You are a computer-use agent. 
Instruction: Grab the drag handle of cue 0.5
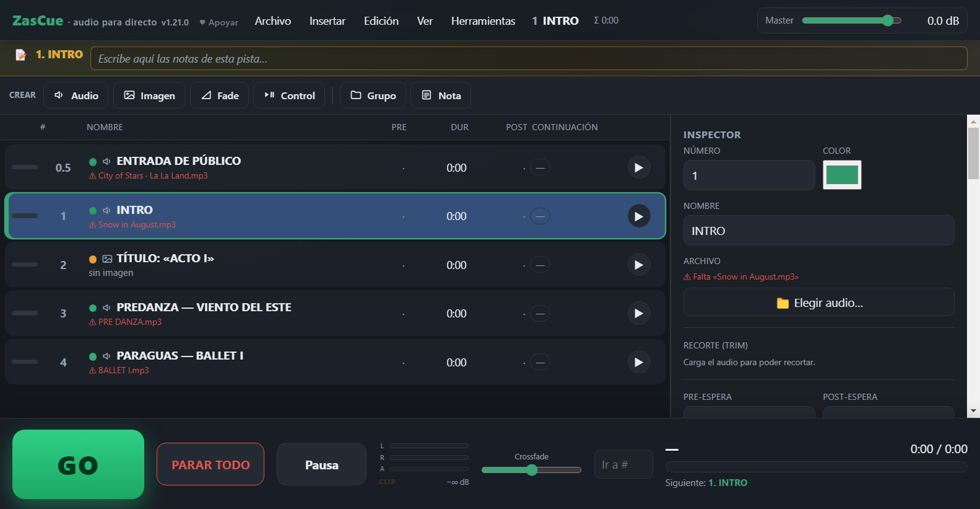click(x=25, y=167)
